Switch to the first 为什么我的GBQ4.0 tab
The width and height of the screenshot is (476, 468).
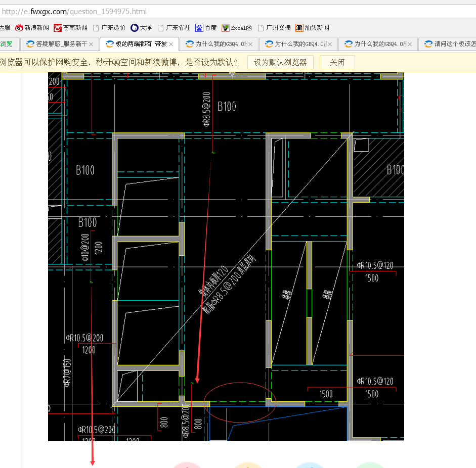[x=219, y=44]
